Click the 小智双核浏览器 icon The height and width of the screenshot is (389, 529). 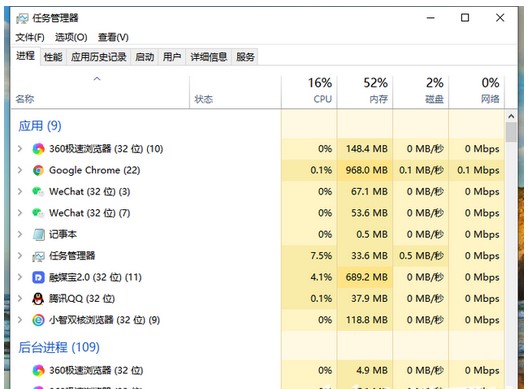38,320
